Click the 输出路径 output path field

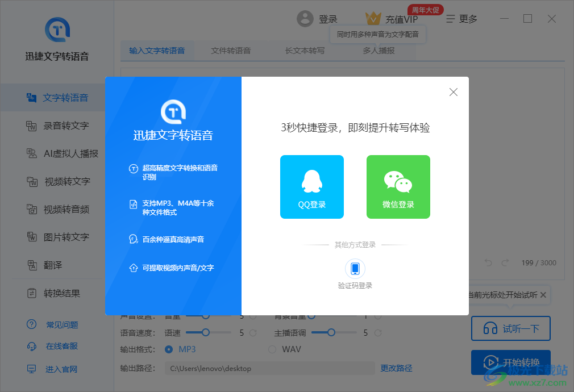(x=270, y=368)
